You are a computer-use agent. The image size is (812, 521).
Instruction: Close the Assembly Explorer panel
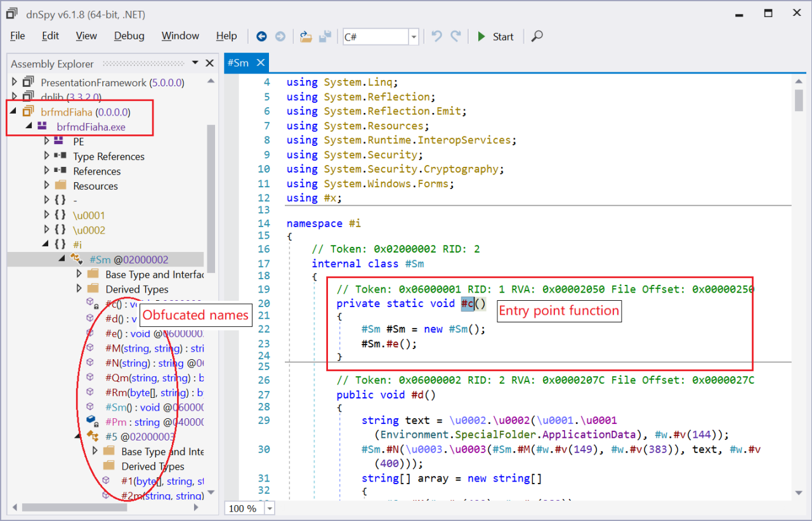[209, 63]
